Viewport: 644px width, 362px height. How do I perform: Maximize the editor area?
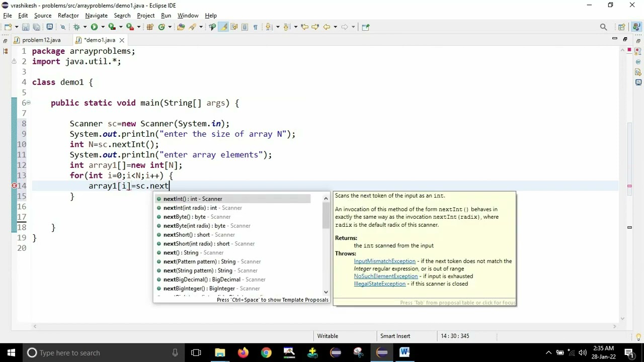point(625,39)
